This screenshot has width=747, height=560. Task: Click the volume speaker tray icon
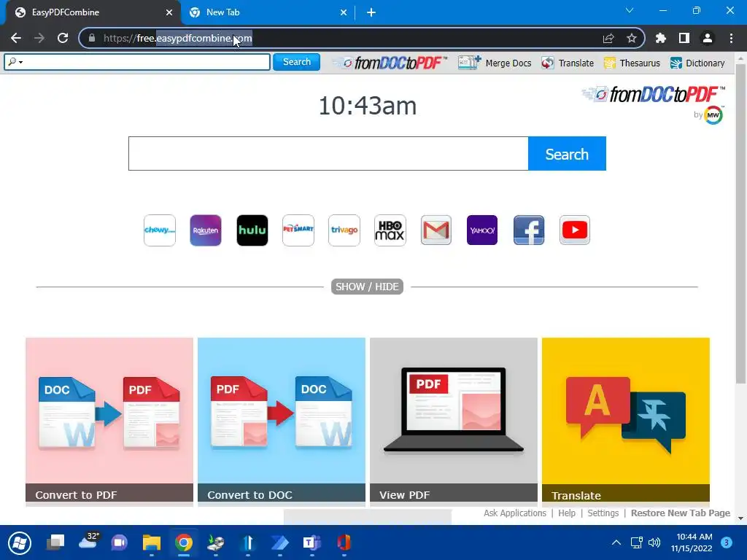click(x=654, y=542)
